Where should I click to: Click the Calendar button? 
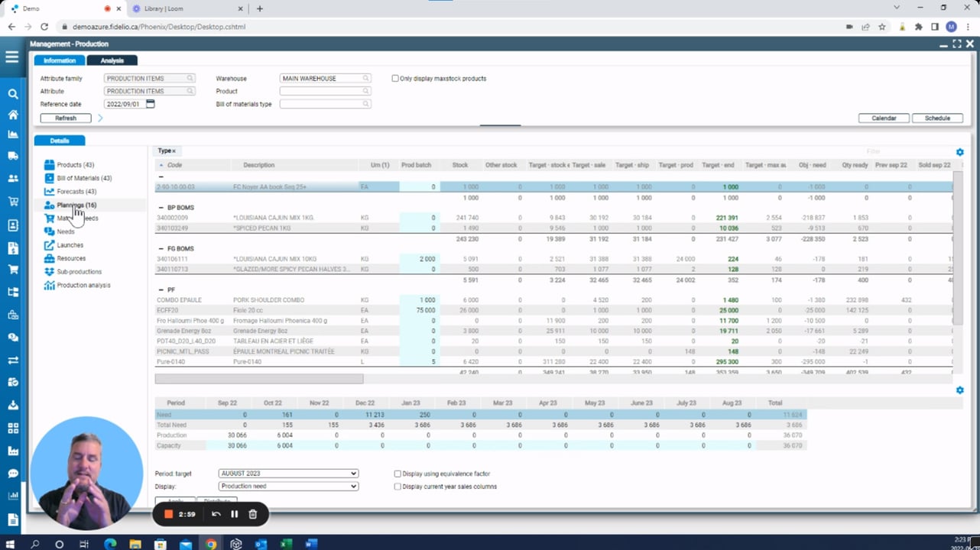[884, 118]
